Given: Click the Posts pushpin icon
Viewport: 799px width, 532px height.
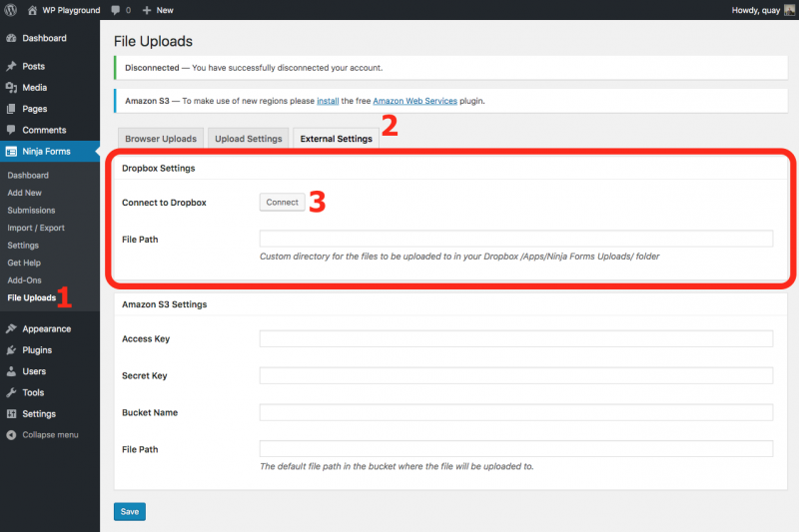Looking at the screenshot, I should coord(11,66).
